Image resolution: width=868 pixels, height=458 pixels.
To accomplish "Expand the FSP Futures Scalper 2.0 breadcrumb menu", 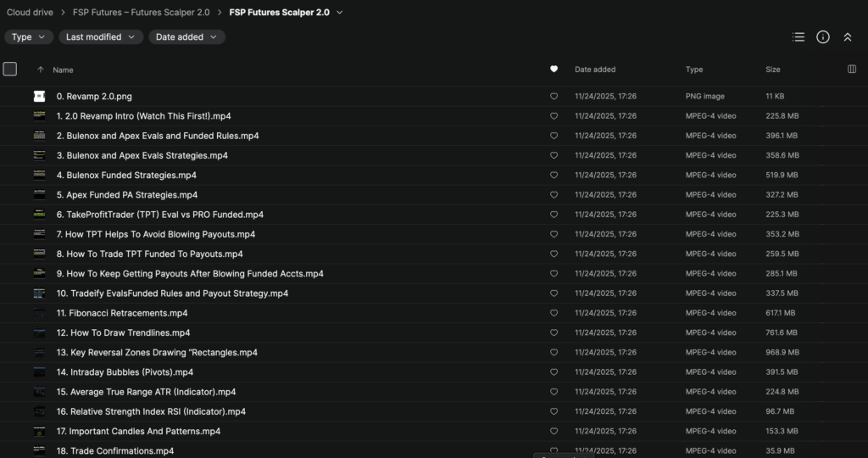I will click(340, 13).
